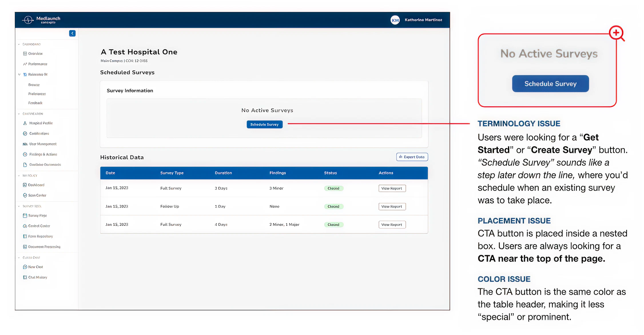Open Chat History via its icon
The image size is (644, 335).
coord(25,277)
